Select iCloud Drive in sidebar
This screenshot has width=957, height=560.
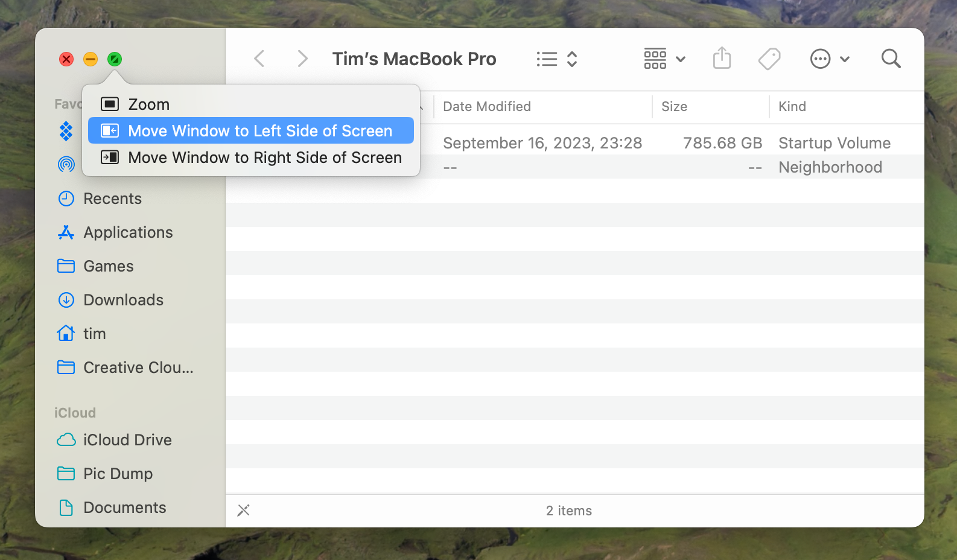(x=127, y=440)
